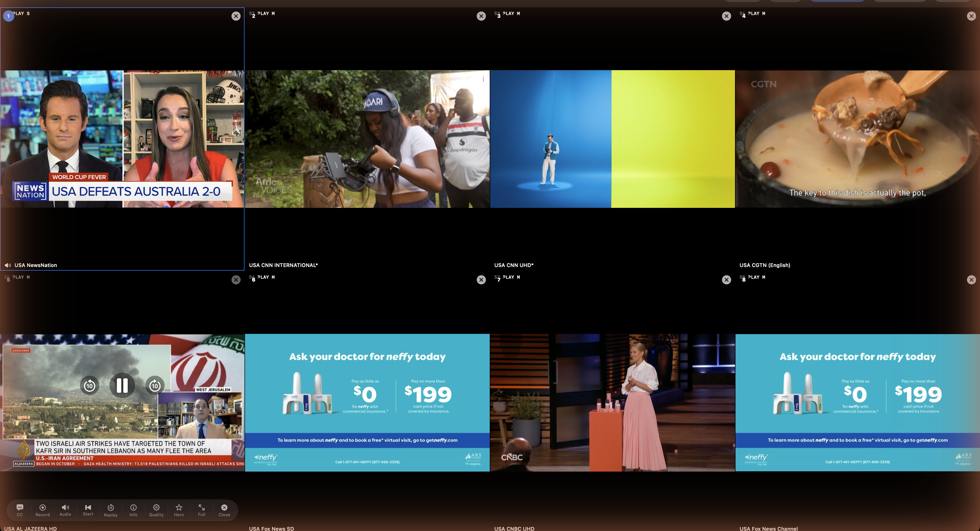980x531 pixels.
Task: Click the 'USA CNBC UHD' channel label
Action: [514, 528]
